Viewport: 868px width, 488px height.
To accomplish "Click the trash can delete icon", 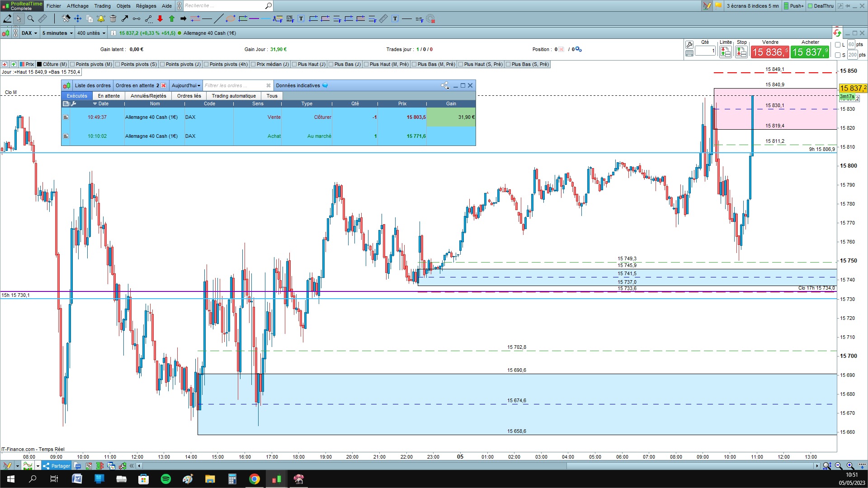I will [113, 19].
